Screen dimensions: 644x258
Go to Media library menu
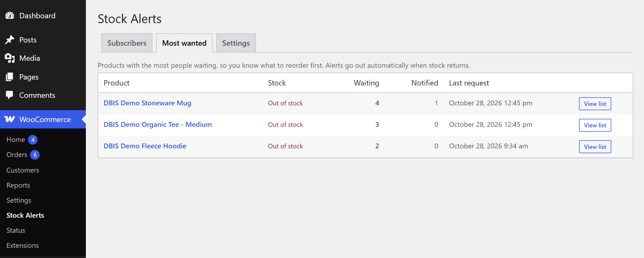(30, 58)
